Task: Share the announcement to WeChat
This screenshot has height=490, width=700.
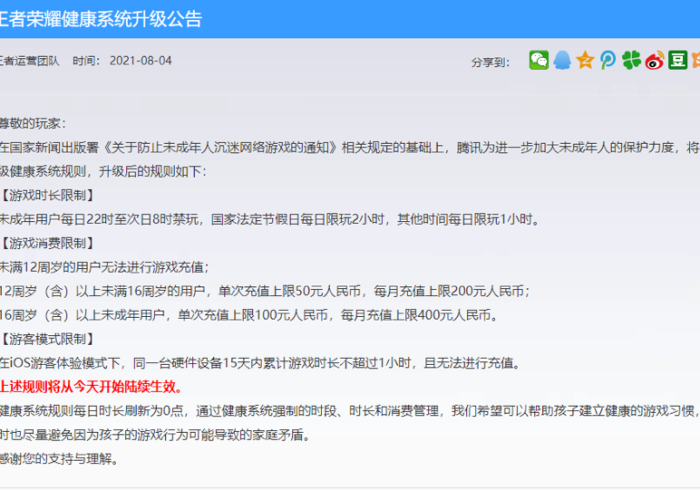Action: coord(539,60)
